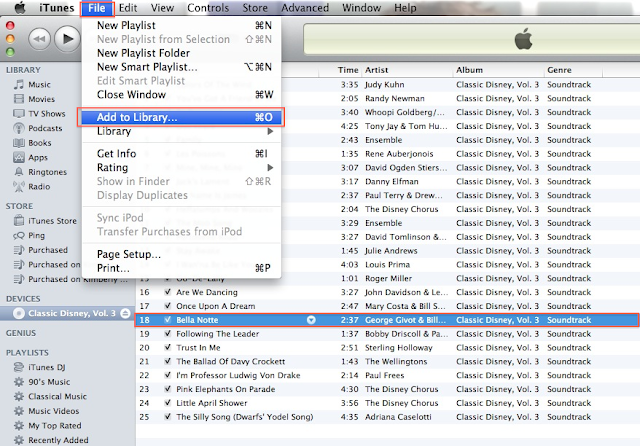Open Books in the sidebar
Viewport: 640px width, 446px height.
point(40,143)
